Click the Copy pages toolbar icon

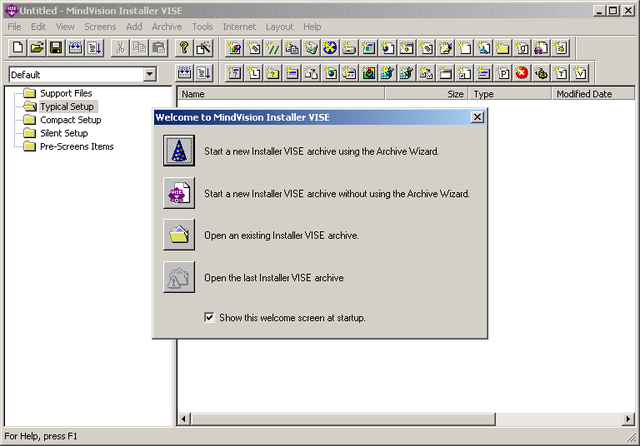click(x=139, y=48)
